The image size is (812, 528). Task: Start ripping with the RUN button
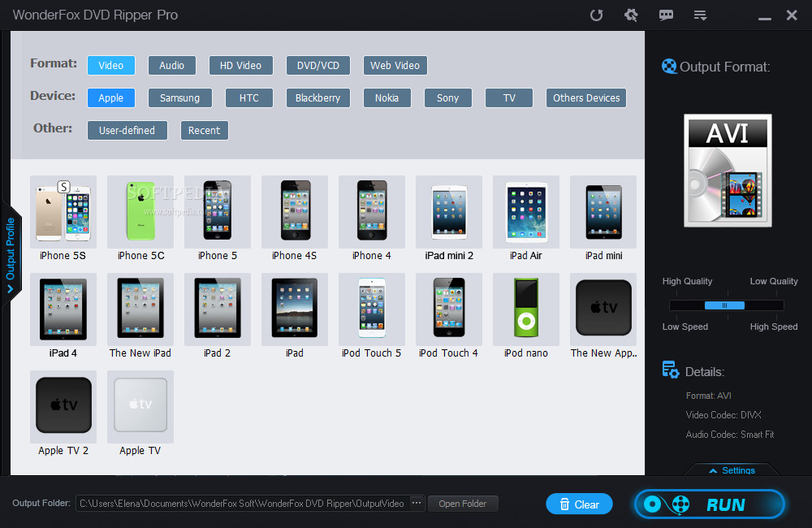click(x=710, y=504)
